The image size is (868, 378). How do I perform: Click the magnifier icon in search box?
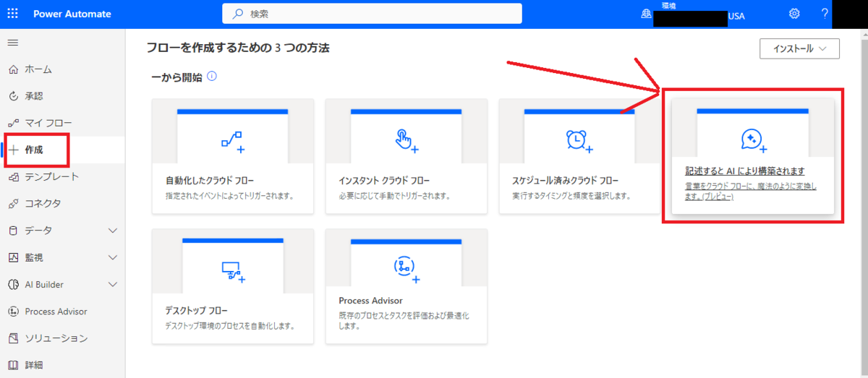tap(237, 14)
